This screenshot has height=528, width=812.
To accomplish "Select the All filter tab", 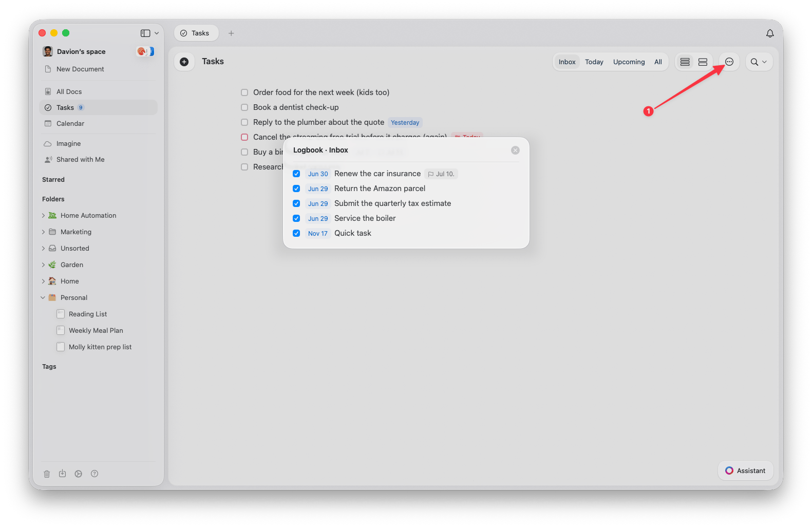I will pyautogui.click(x=658, y=62).
